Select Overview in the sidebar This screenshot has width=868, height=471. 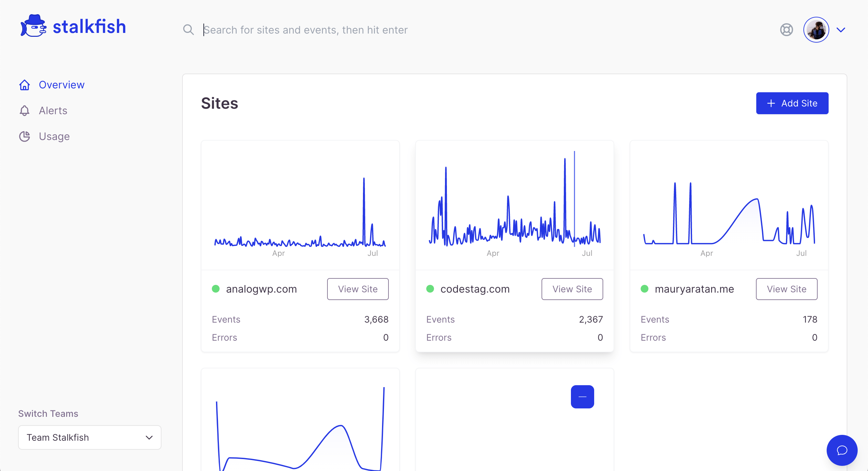[x=62, y=85]
